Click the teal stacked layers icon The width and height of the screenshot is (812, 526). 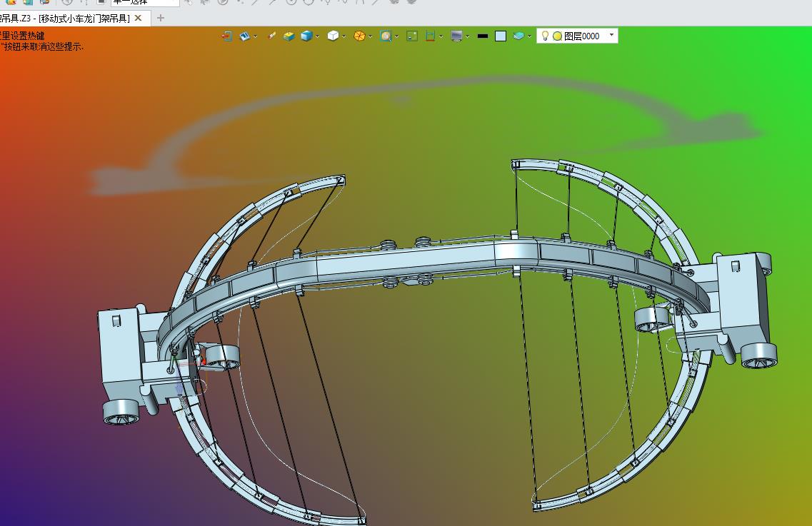[518, 36]
